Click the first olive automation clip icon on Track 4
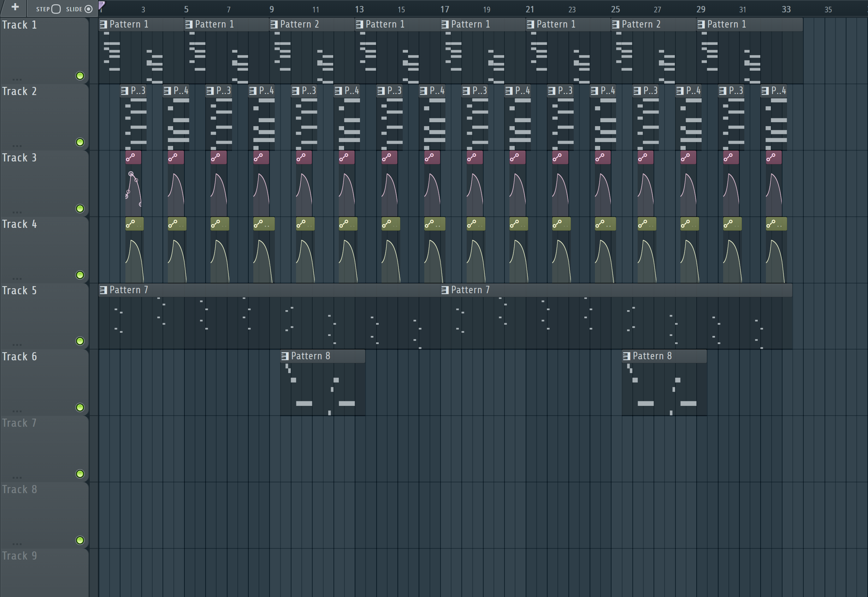 (x=130, y=224)
